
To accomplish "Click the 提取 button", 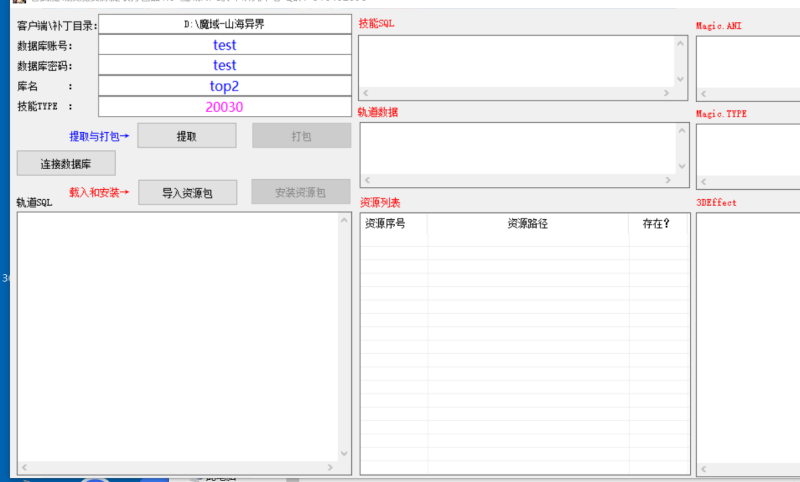I will (187, 136).
